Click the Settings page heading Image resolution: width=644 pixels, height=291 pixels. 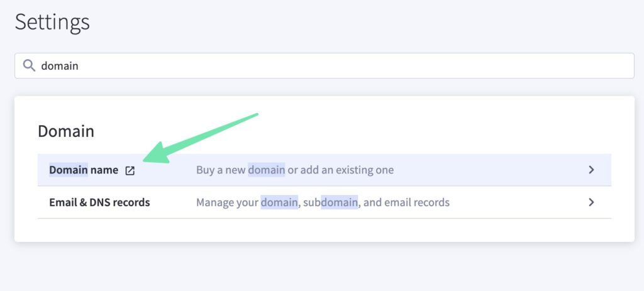coord(52,22)
